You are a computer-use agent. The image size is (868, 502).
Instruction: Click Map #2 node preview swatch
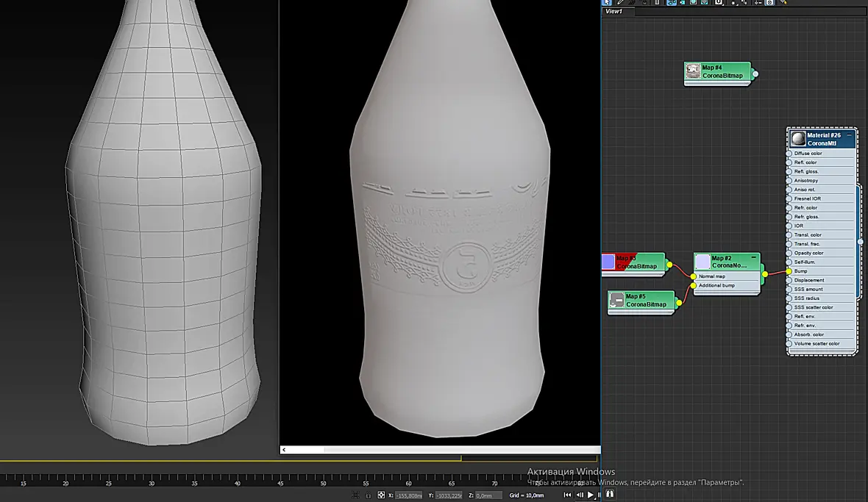point(702,262)
